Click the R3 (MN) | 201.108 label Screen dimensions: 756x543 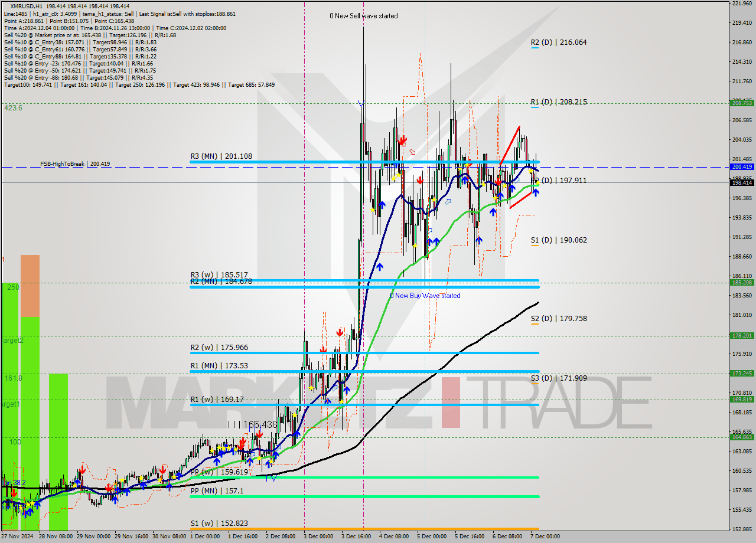(221, 156)
